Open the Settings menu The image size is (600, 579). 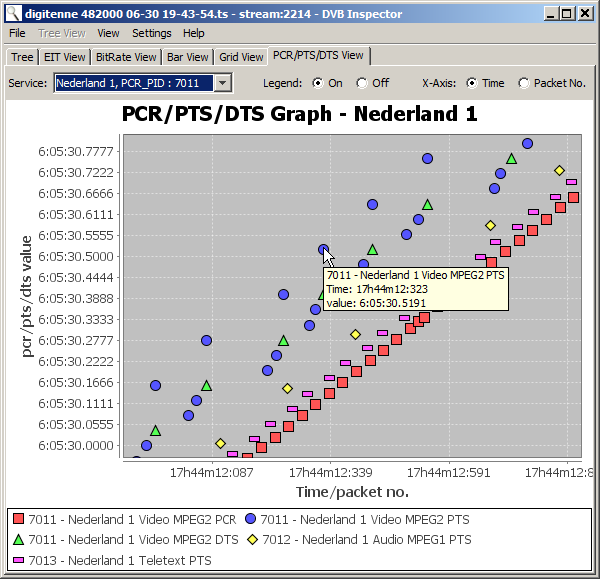tap(152, 33)
